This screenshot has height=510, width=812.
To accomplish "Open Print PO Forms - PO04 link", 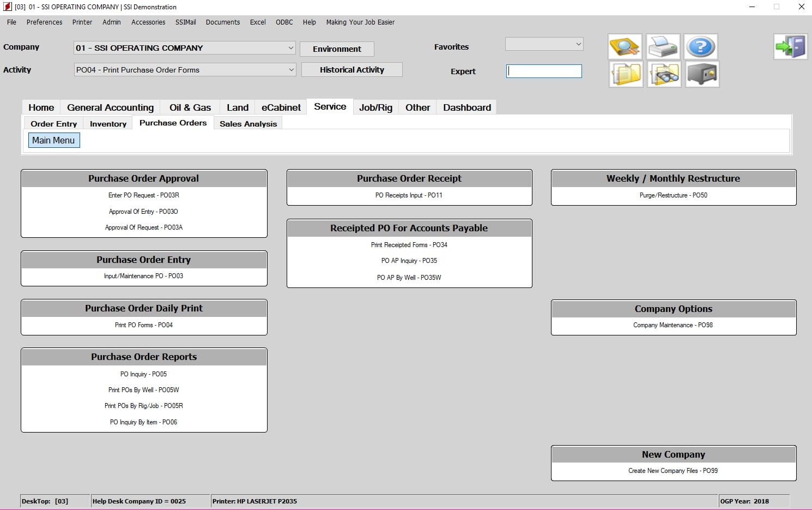I will click(x=144, y=325).
